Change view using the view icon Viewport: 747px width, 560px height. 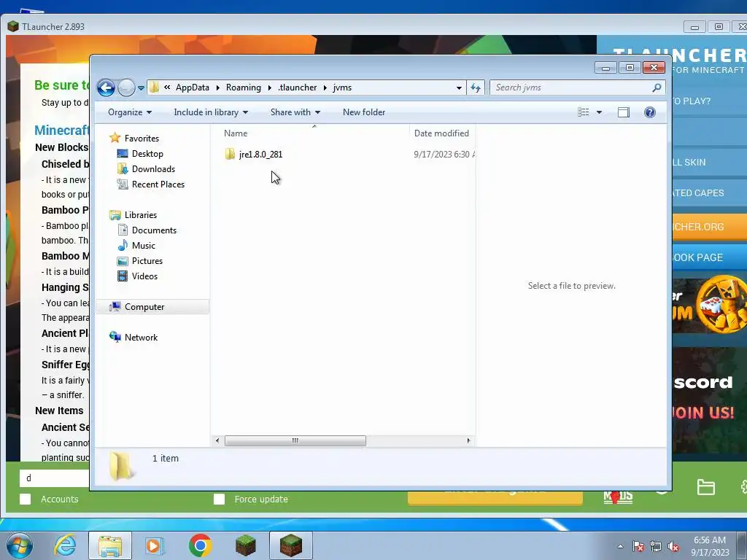point(584,112)
